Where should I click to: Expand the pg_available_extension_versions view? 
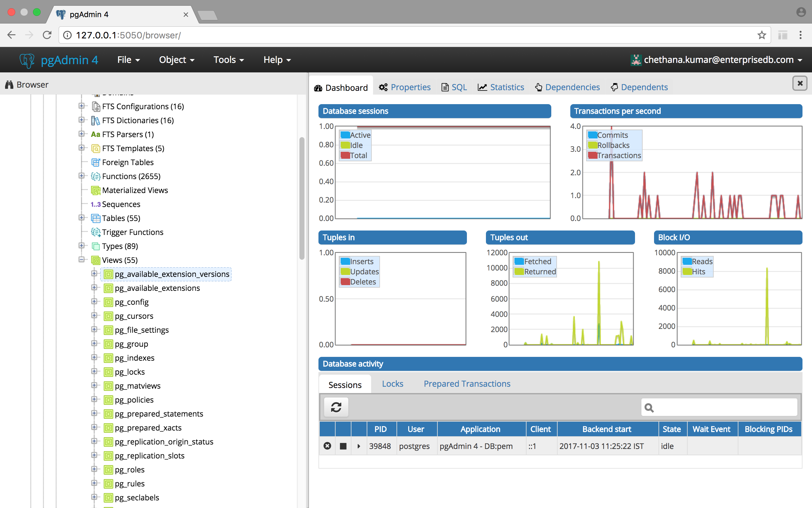click(94, 273)
